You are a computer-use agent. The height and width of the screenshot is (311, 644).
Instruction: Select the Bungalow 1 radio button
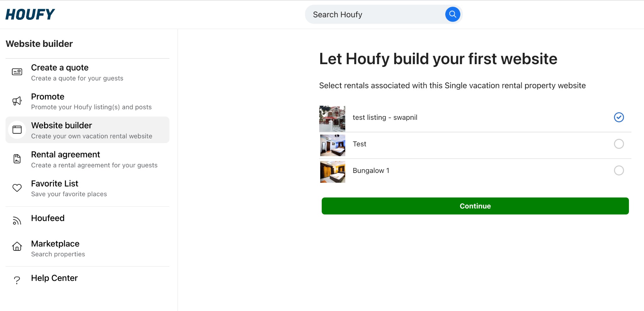pyautogui.click(x=619, y=170)
